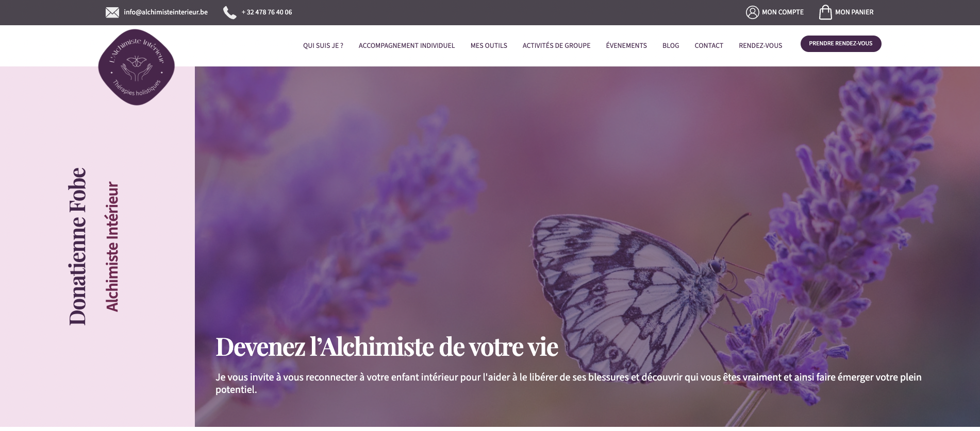Open the shopping bag cart icon
Screen dimensions: 980x431
[825, 12]
